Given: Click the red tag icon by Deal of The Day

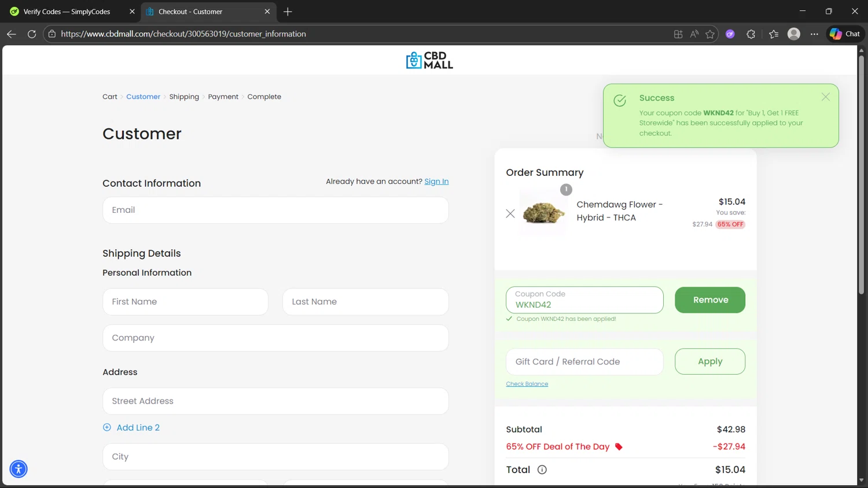Looking at the screenshot, I should pyautogui.click(x=619, y=447).
